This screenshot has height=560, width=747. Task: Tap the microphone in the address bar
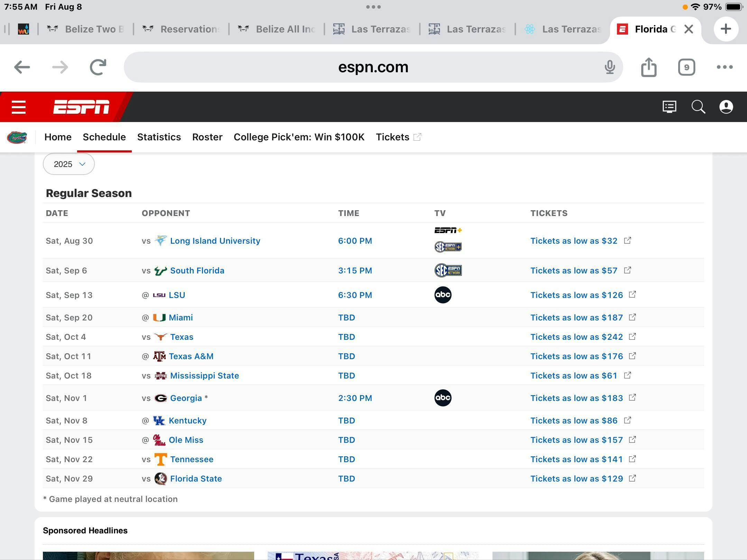(x=610, y=67)
